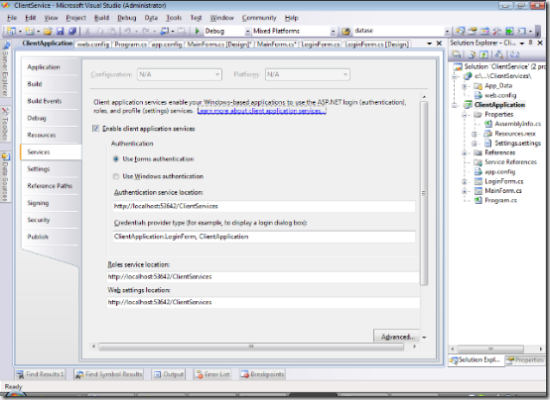This screenshot has height=400, width=550.
Task: Expand the MainForm.cs tree node
Action: (464, 191)
